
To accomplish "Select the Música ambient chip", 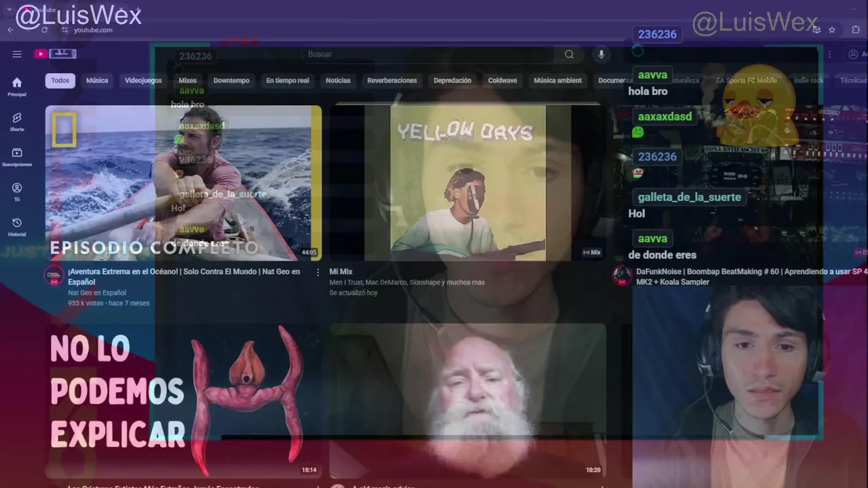I will click(x=557, y=81).
